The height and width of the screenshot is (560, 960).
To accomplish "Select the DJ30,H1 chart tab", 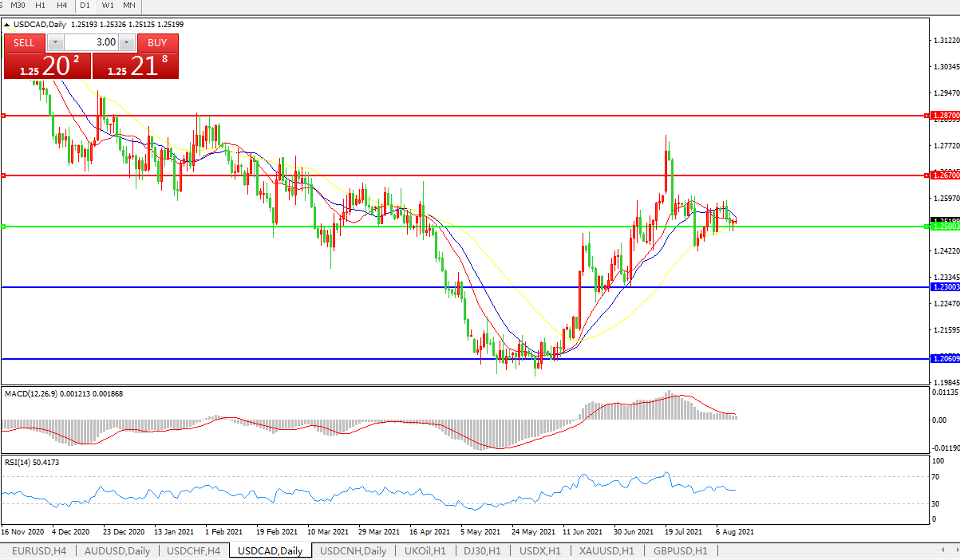I will pos(483,551).
